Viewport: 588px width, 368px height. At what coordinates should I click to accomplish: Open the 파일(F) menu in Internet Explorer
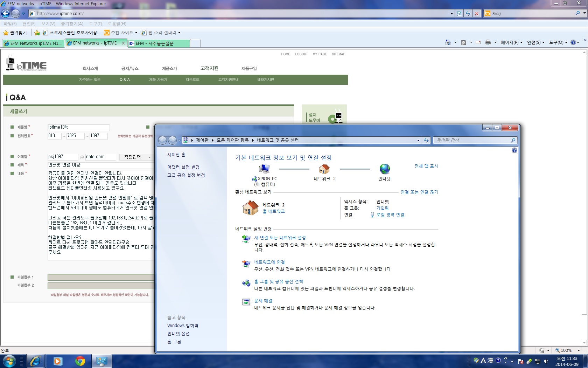10,24
